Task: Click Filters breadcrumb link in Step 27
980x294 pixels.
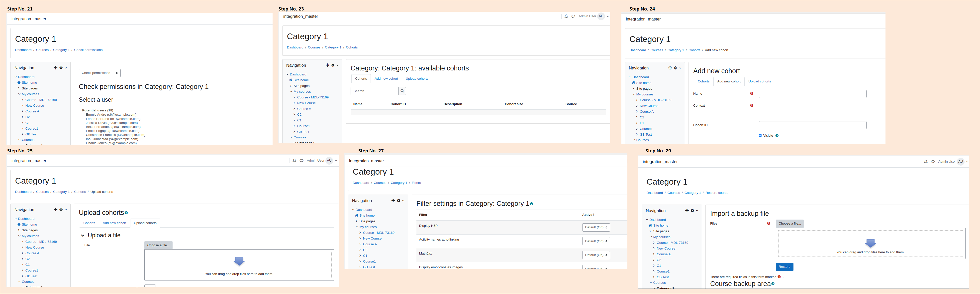Action: tap(416, 183)
